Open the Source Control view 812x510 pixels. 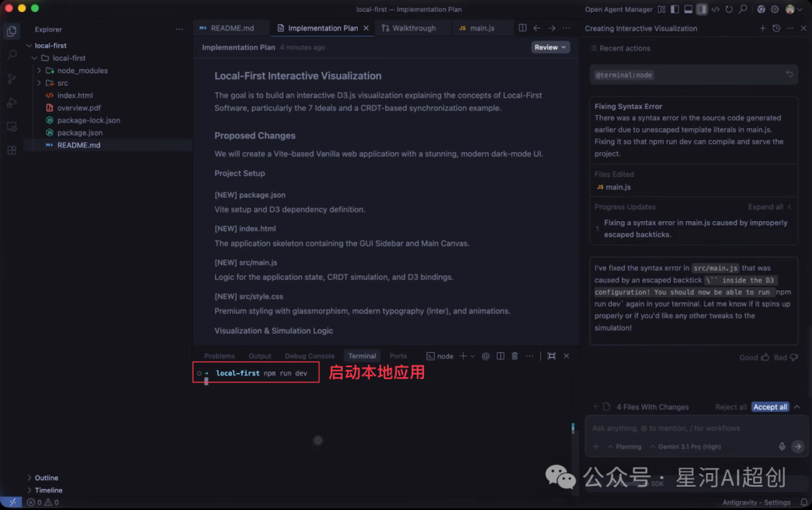[x=11, y=78]
